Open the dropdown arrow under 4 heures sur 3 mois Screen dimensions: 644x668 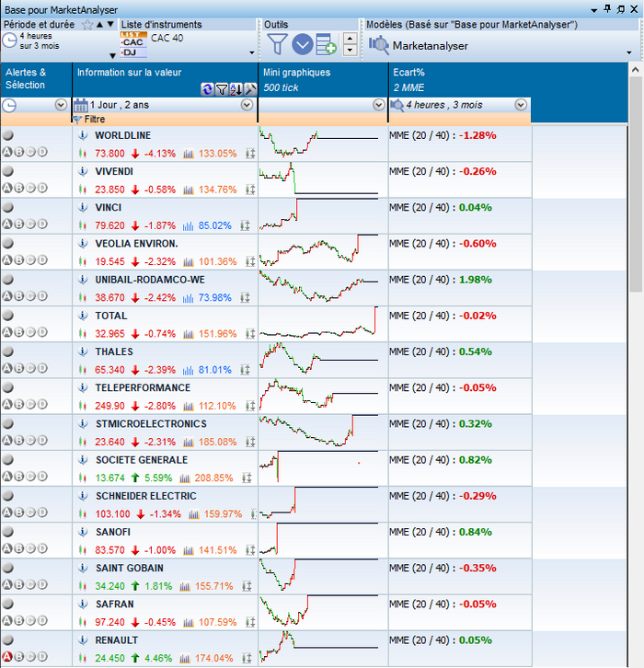click(112, 56)
